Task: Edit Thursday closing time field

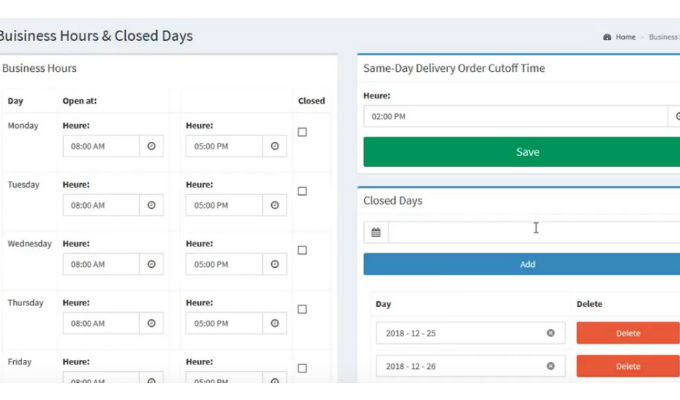Action: 224,323
